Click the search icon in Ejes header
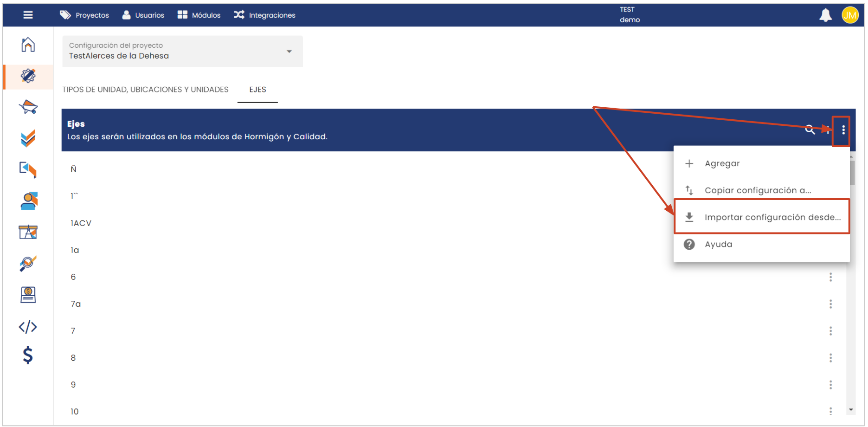 coord(810,130)
